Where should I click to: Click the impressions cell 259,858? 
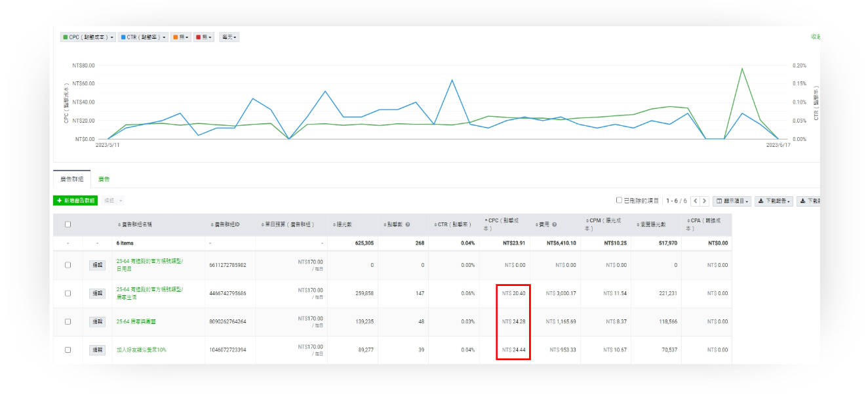[363, 293]
